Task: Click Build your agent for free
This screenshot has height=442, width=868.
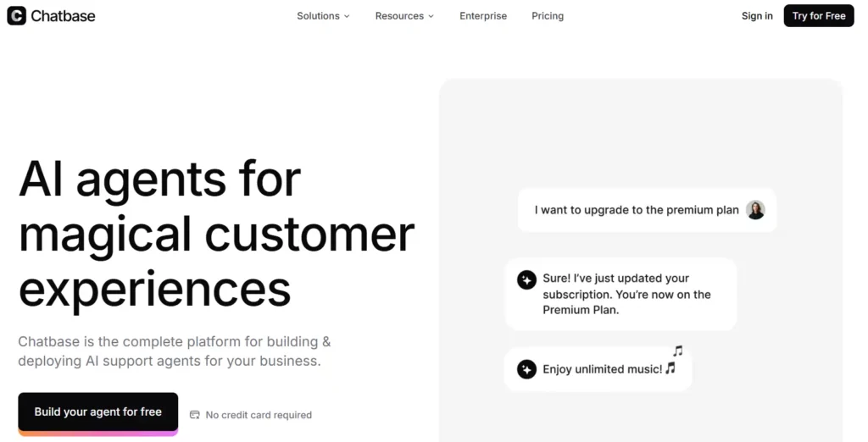Action: click(98, 412)
